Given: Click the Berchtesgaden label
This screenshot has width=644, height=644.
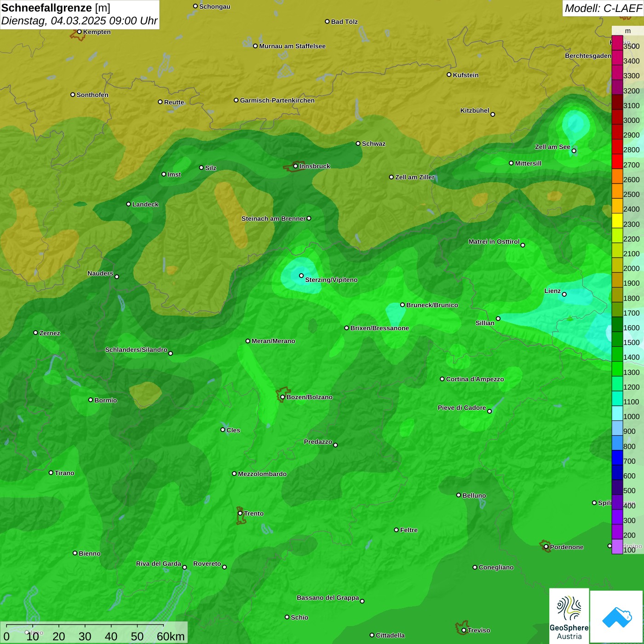Looking at the screenshot, I should pos(588,56).
